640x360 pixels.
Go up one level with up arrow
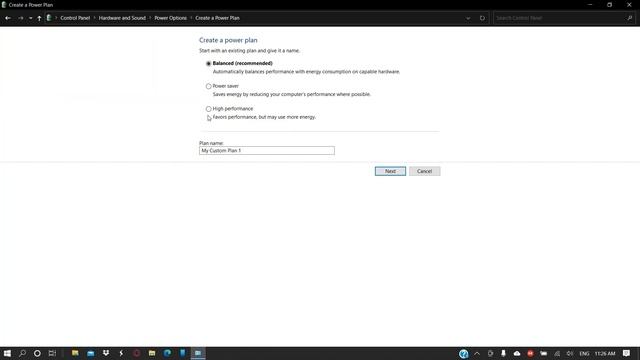click(39, 18)
